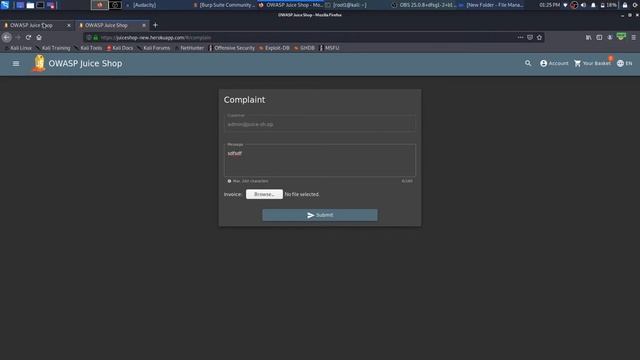Close the second OWASP Juice Shop tab
640x360 pixels.
pyautogui.click(x=144, y=25)
